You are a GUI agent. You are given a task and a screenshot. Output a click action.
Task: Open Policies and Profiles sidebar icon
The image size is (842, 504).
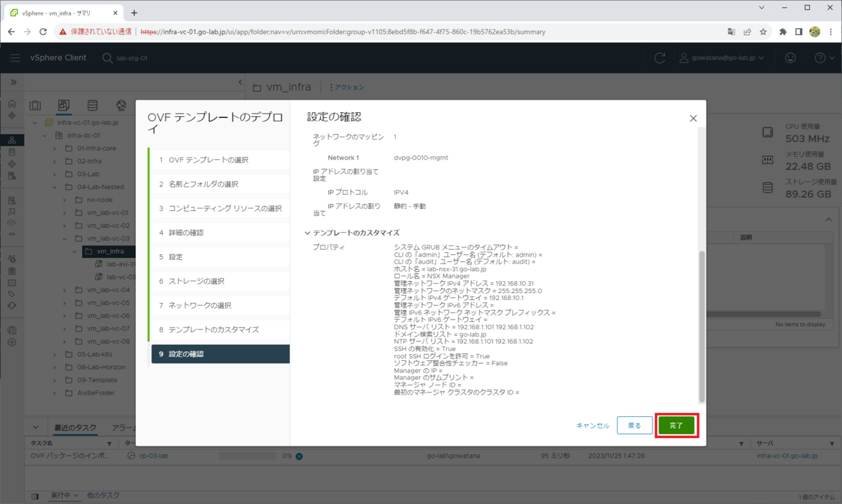[12, 200]
